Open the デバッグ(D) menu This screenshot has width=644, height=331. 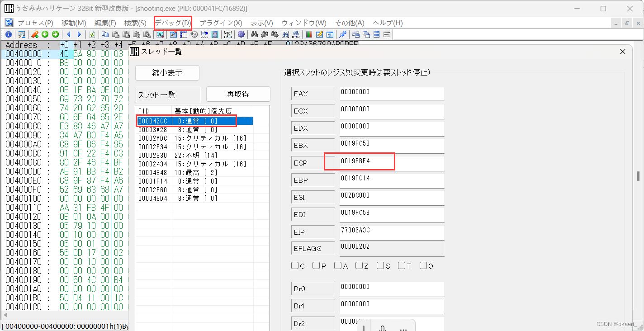point(173,23)
